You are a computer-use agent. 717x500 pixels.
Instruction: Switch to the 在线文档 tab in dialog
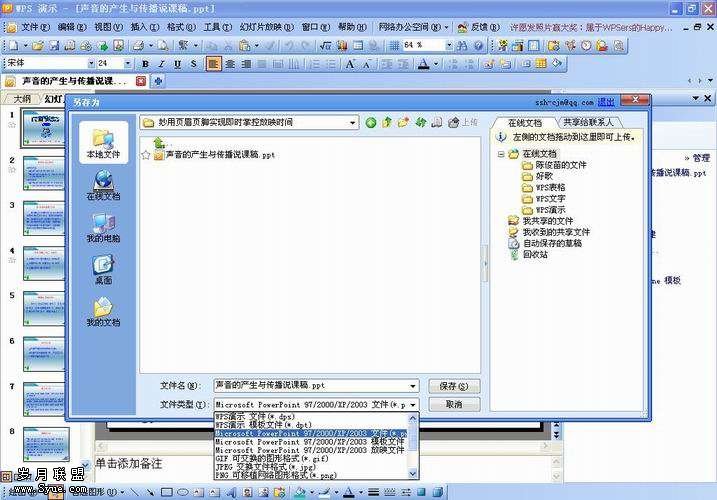[524, 123]
